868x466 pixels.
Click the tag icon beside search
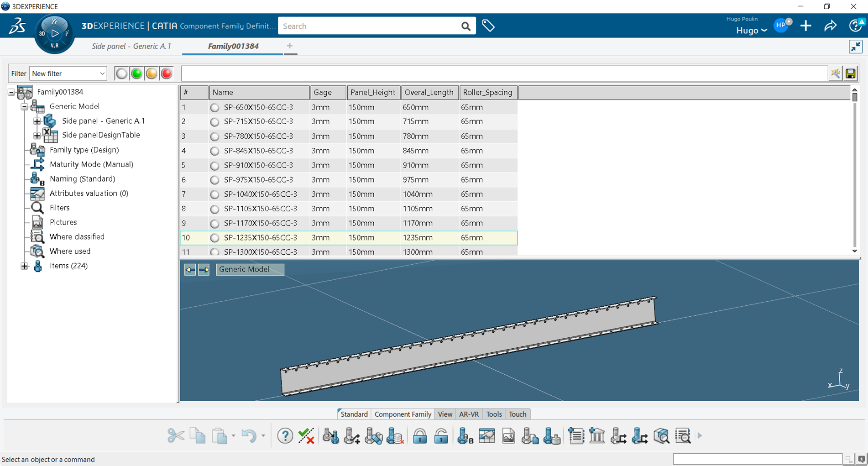point(488,26)
